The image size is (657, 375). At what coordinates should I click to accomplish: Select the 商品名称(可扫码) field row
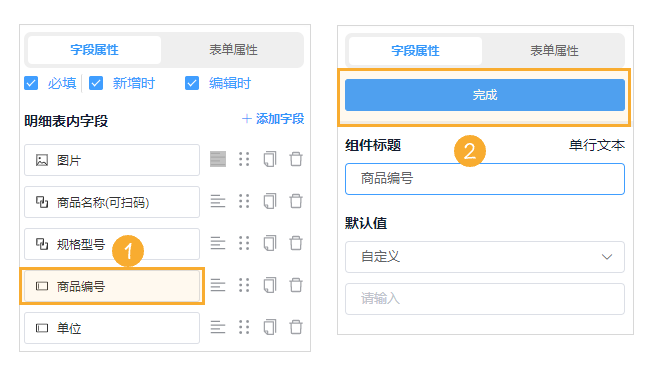click(x=112, y=202)
